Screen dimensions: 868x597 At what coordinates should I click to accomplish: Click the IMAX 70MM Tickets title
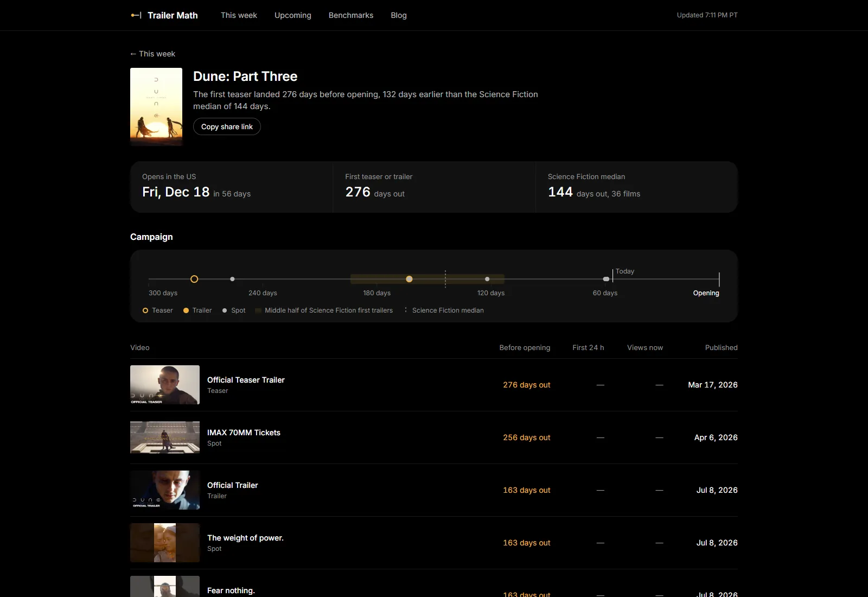244,433
